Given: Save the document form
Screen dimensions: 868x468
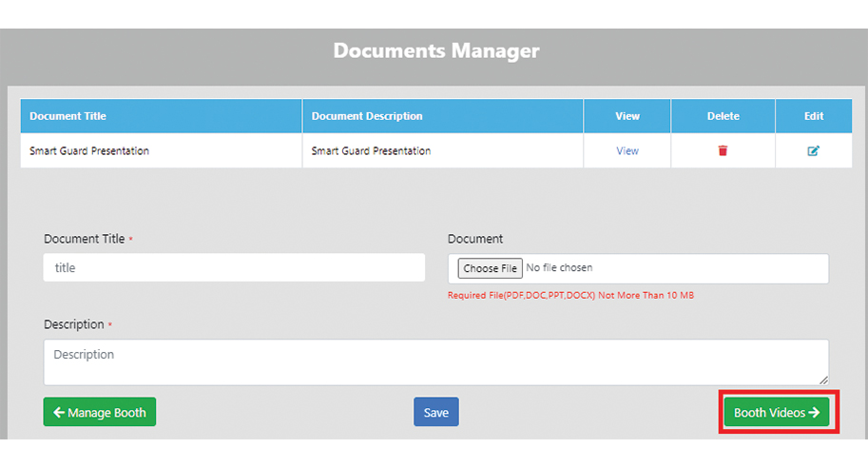Looking at the screenshot, I should click(435, 413).
